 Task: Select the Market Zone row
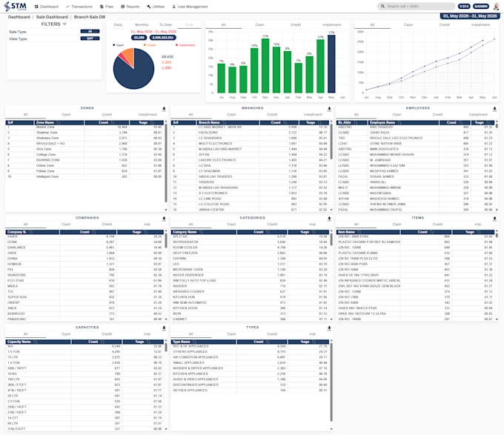tap(84, 127)
